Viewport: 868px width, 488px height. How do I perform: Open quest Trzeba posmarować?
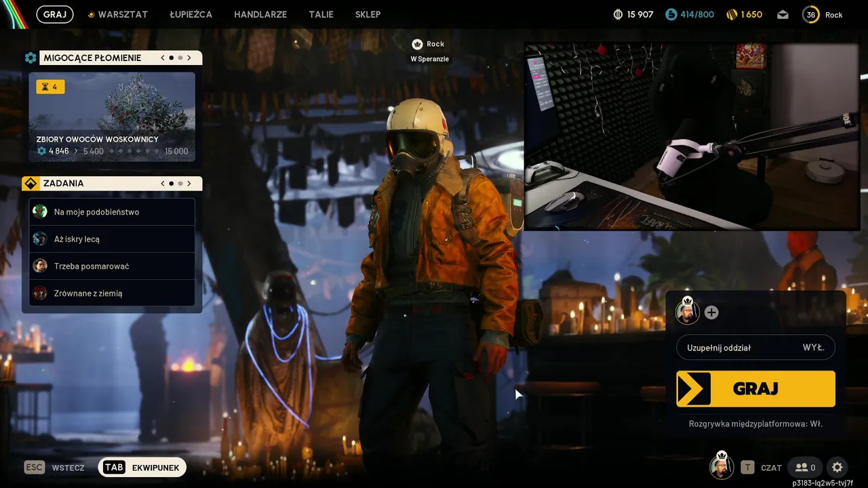112,266
